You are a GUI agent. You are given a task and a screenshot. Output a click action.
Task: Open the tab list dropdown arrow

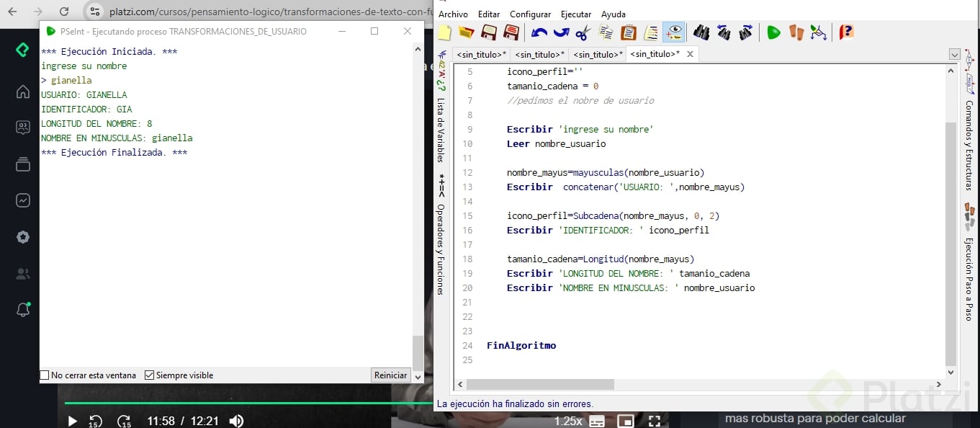(x=955, y=55)
